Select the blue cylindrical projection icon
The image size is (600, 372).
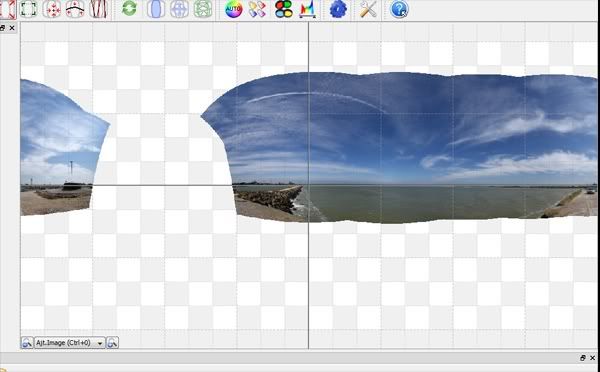coord(156,9)
